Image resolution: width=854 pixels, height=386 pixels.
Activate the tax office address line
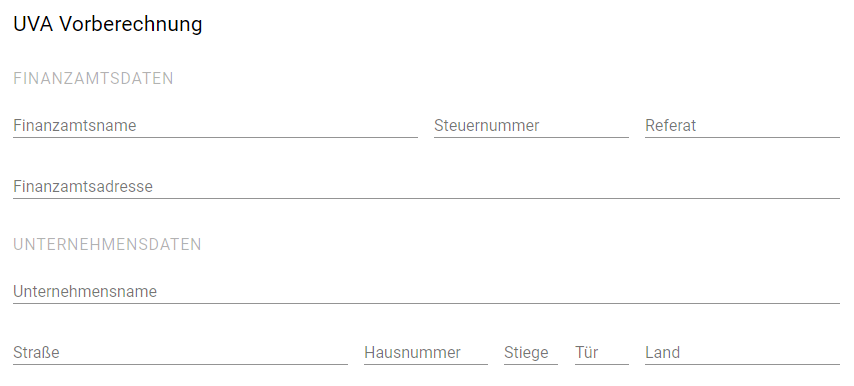(426, 187)
